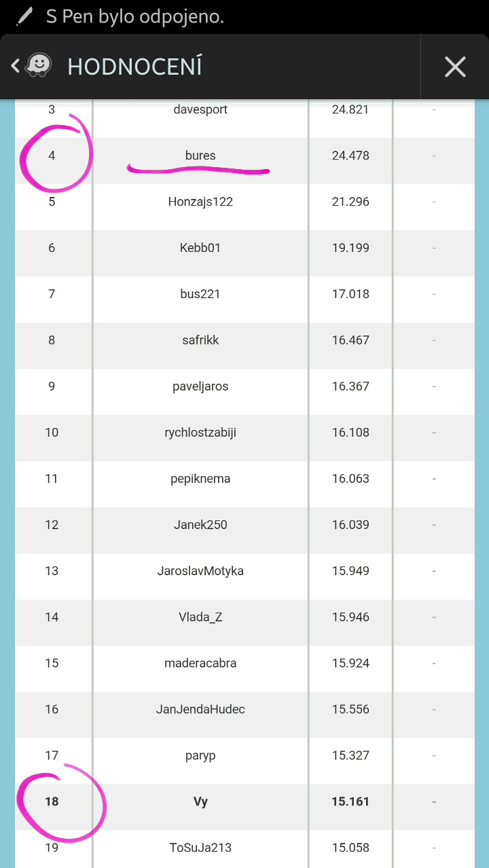Close the Hodnocení screen with X
The image size is (489, 868).
(x=454, y=67)
